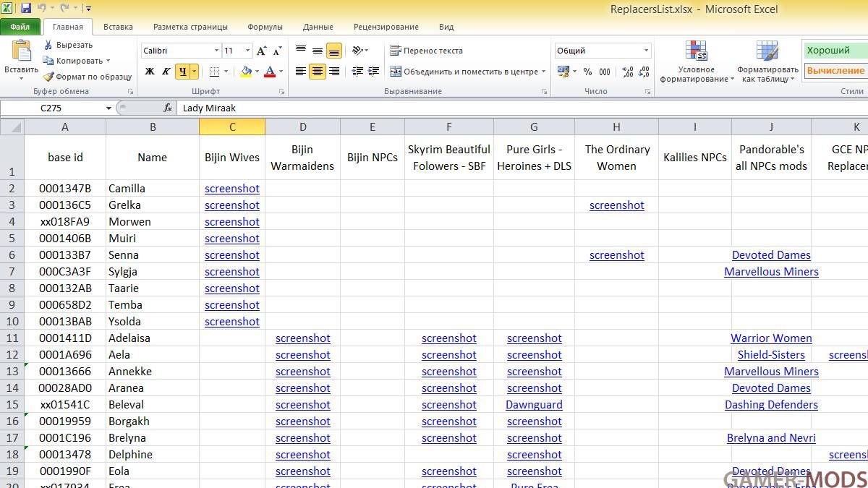Decrease font size with small A icon

coord(277,51)
